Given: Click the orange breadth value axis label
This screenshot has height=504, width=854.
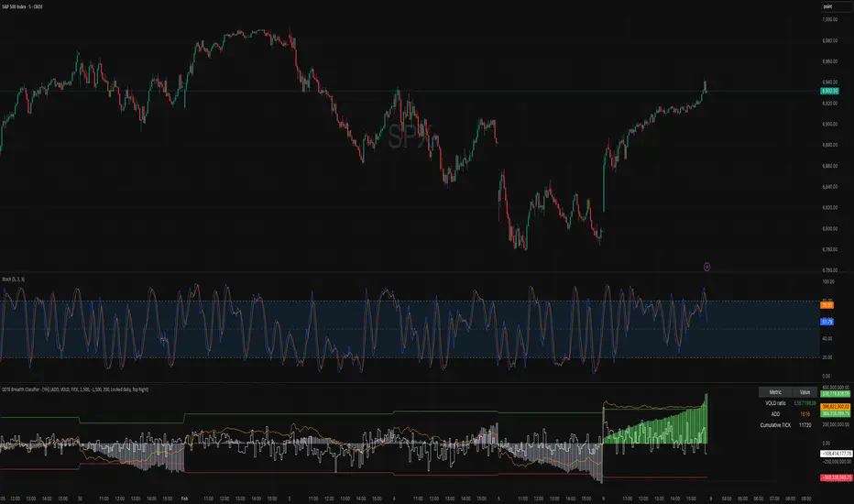Looking at the screenshot, I should [836, 407].
